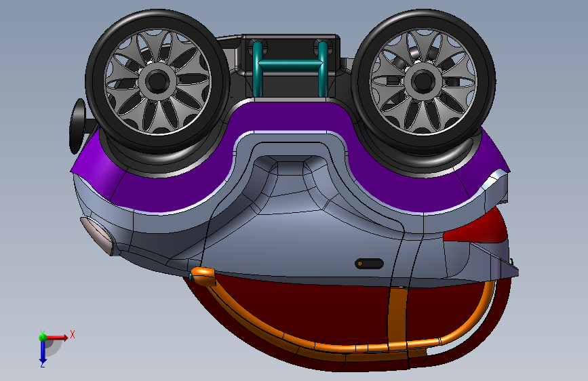Select the small dark slot on grey body
Screen dimensions: 588x381
click(369, 264)
